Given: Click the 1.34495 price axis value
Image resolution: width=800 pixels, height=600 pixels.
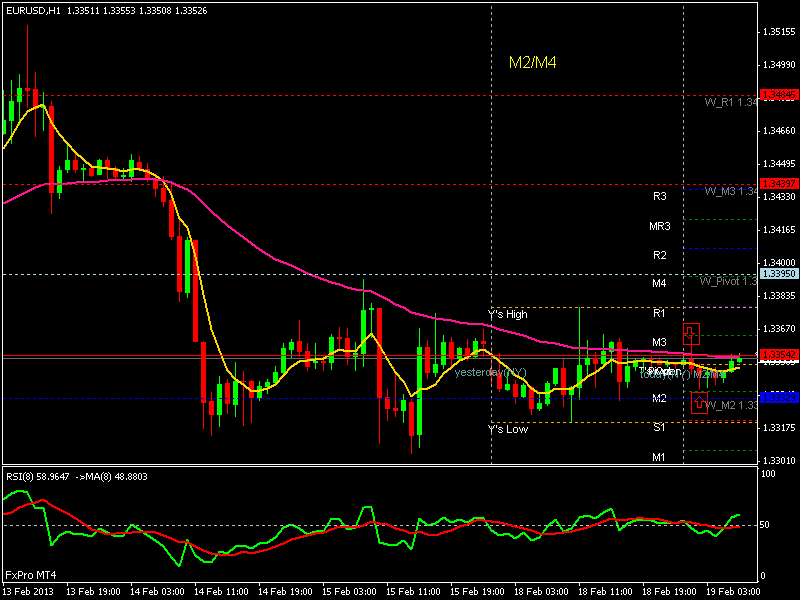Looking at the screenshot, I should coord(779,164).
